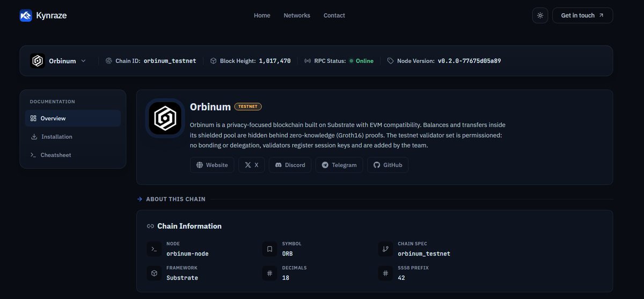The height and width of the screenshot is (299, 644).
Task: Open the Get in touch button
Action: click(x=582, y=16)
